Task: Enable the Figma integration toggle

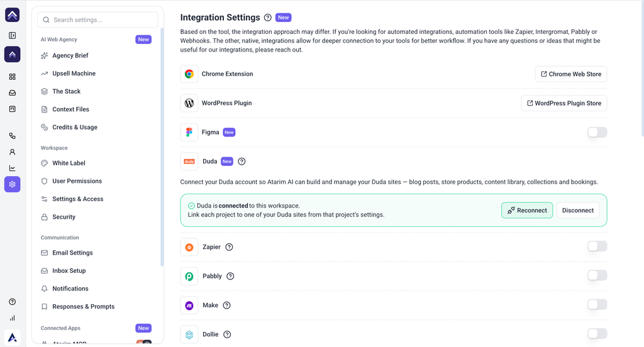Action: 597,132
